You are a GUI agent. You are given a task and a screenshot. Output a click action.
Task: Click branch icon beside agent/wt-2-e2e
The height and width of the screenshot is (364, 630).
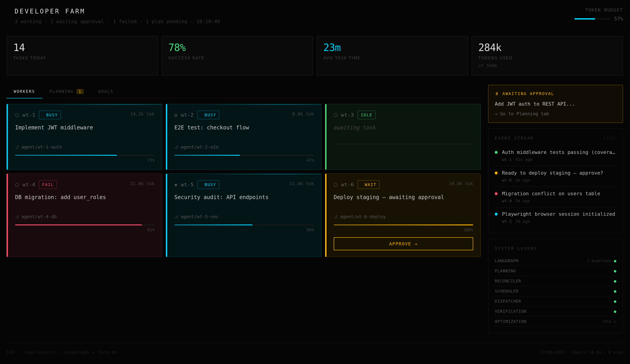[176, 147]
